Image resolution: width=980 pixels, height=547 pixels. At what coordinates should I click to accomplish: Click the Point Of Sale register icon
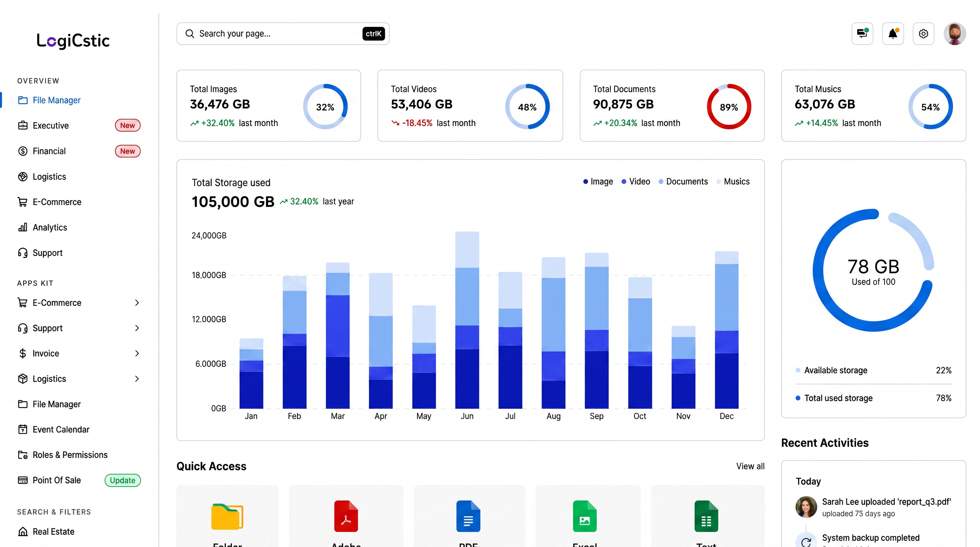(x=23, y=480)
